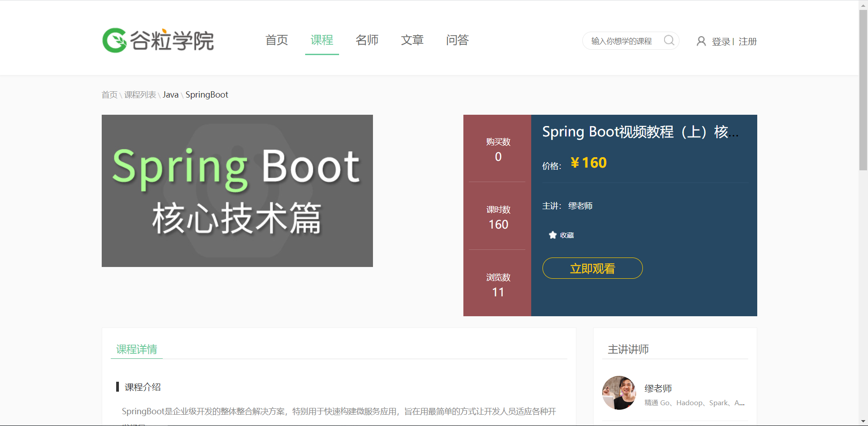This screenshot has width=868, height=426.
Task: Click the Spring Boot视频教程 course title
Action: tap(641, 132)
